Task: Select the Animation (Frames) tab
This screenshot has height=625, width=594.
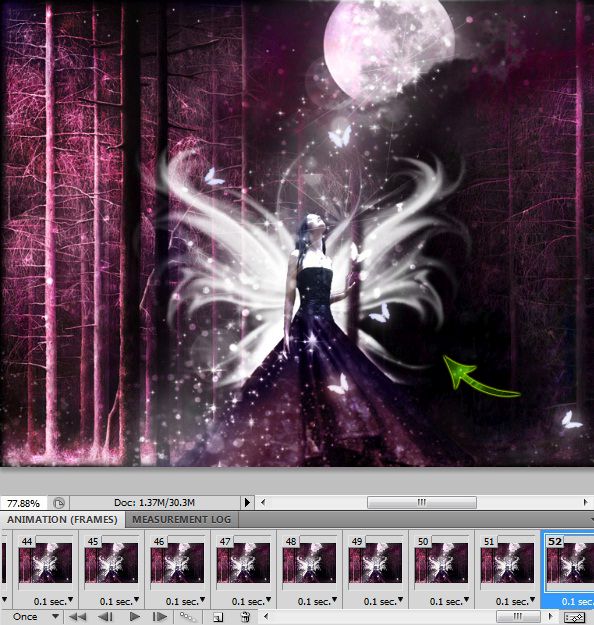Action: coord(62,519)
